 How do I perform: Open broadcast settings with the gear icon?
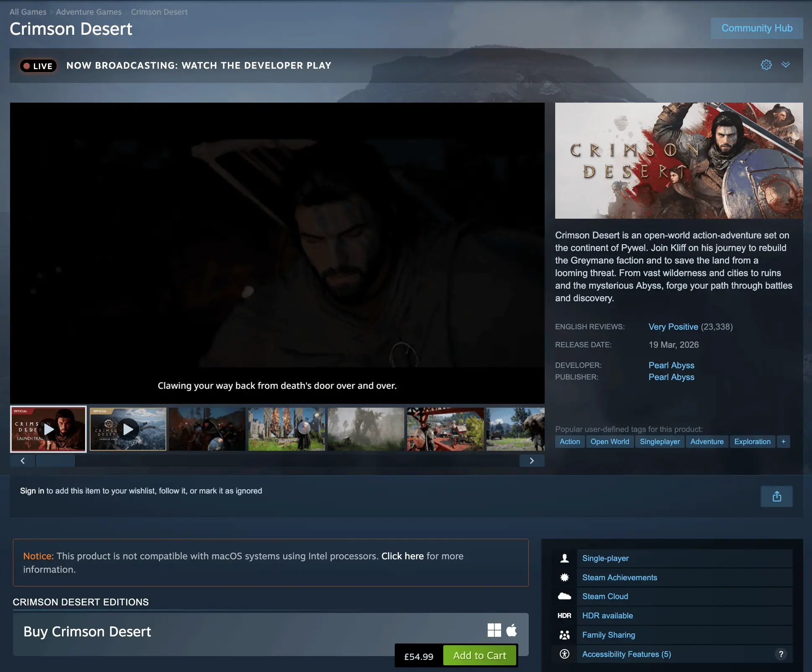click(766, 65)
